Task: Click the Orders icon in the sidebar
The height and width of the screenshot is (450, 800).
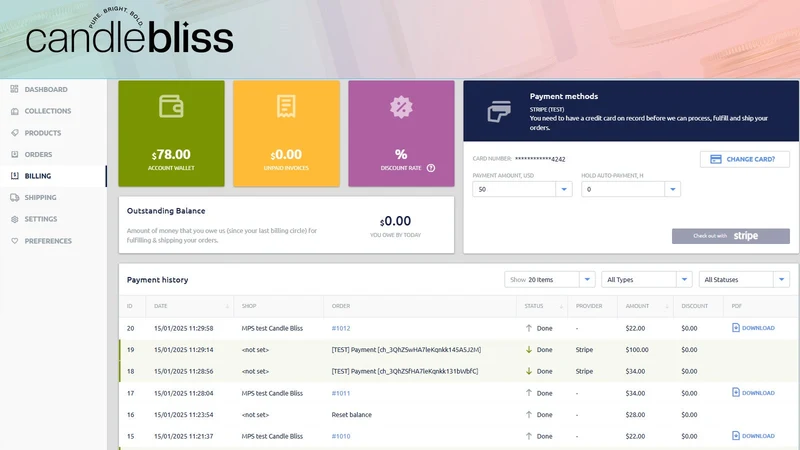Action: [14, 154]
